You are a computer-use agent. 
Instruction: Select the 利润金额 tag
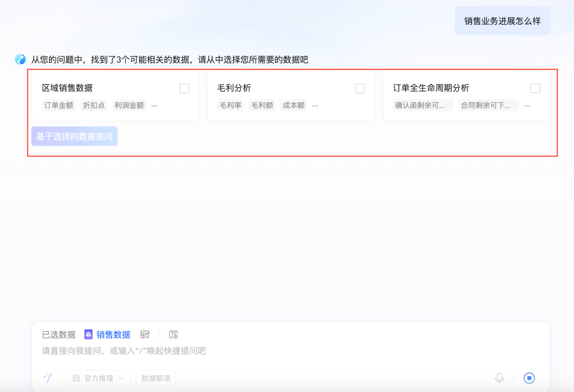tap(129, 105)
